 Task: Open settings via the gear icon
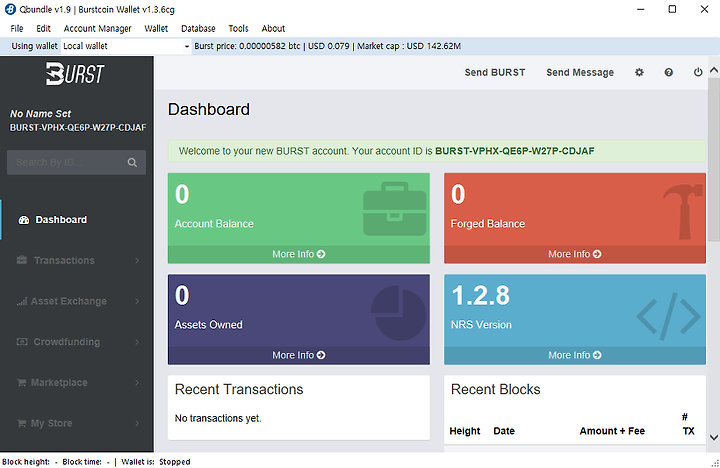point(639,73)
